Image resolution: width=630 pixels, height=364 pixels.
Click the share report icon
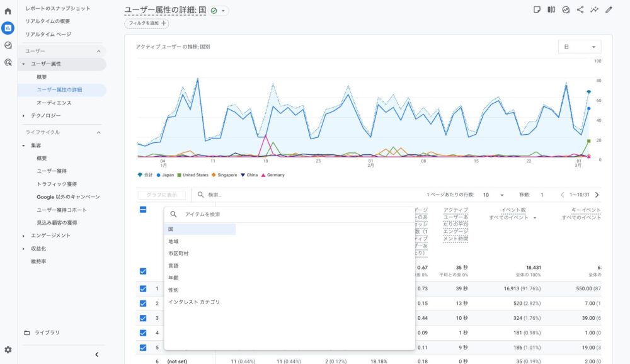580,9
